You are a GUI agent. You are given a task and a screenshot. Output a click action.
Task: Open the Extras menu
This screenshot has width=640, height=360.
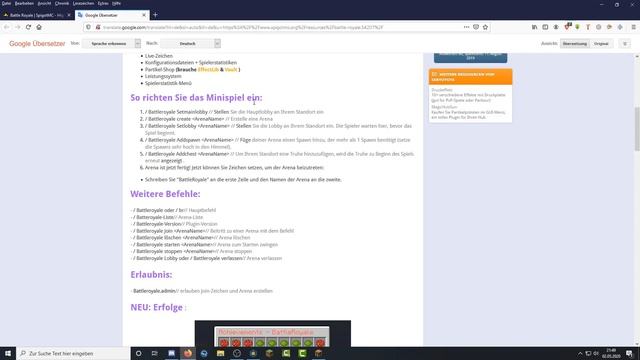tap(103, 3)
